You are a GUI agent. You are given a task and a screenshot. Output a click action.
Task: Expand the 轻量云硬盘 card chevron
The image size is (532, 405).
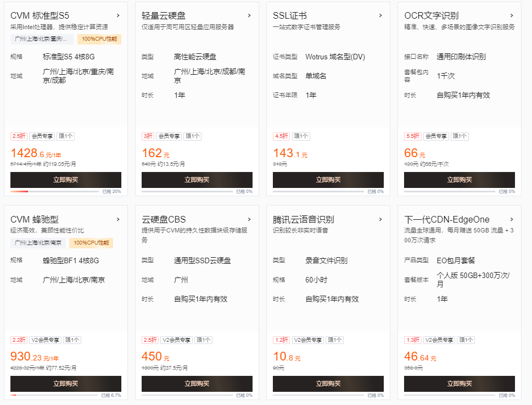click(x=249, y=15)
